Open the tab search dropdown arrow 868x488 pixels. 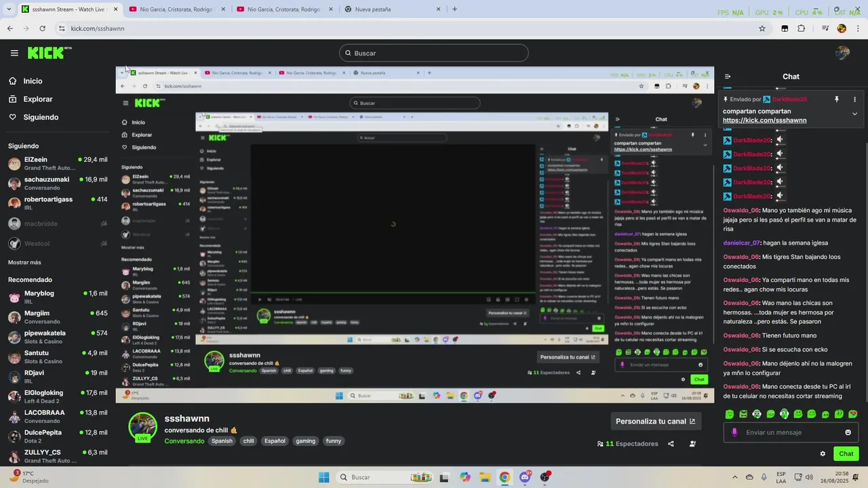[x=8, y=9]
